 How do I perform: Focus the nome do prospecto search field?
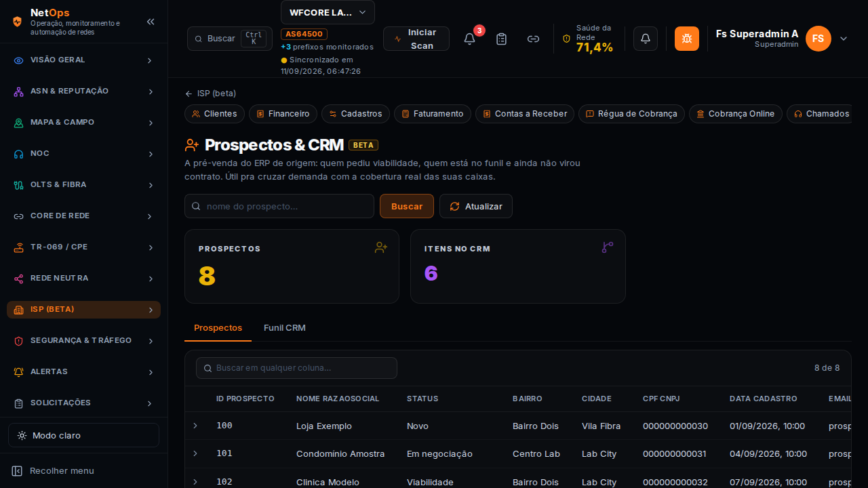click(x=279, y=206)
